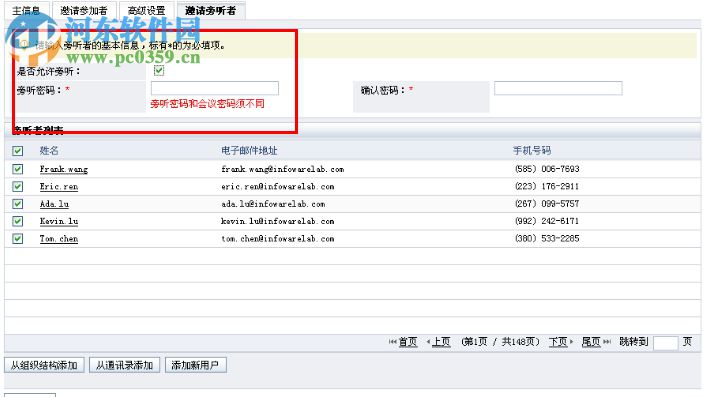The width and height of the screenshot is (714, 397).
Task: Click the 确认密码 input field
Action: click(558, 88)
